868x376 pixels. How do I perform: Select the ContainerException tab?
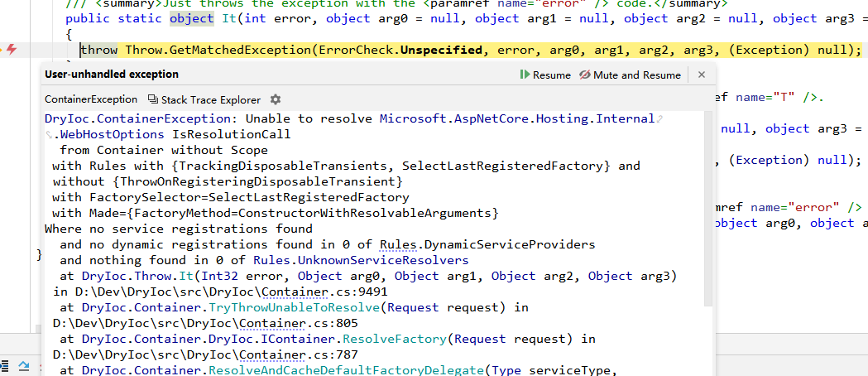[x=91, y=99]
